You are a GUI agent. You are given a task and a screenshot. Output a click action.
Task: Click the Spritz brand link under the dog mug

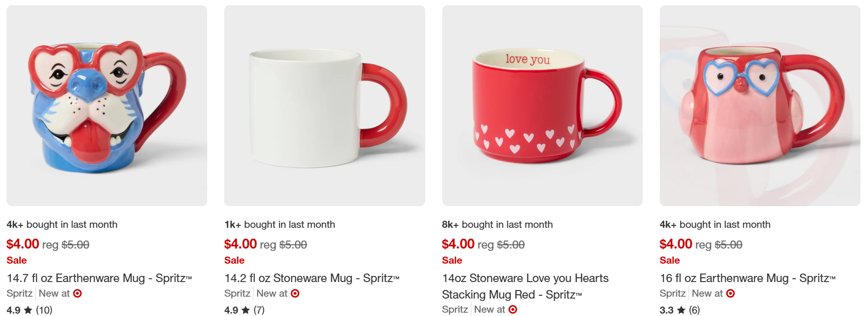(x=19, y=293)
